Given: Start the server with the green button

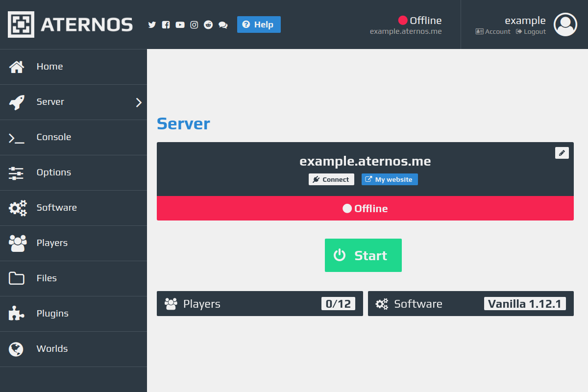Looking at the screenshot, I should (x=363, y=255).
